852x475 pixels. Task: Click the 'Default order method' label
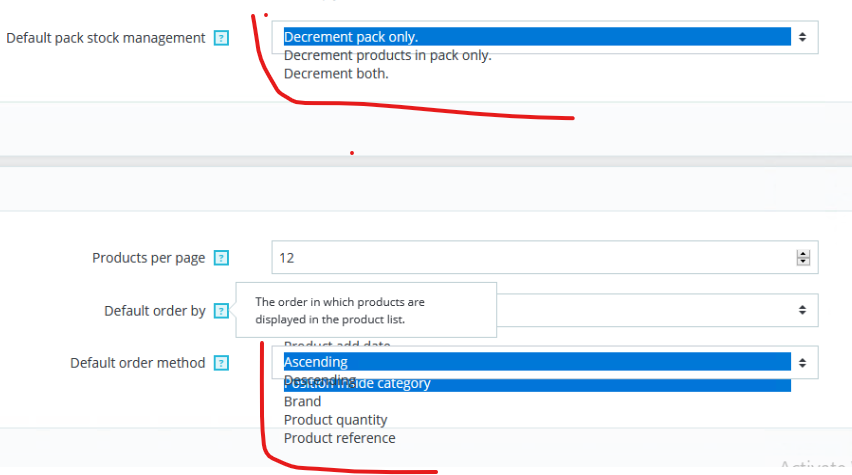137,363
